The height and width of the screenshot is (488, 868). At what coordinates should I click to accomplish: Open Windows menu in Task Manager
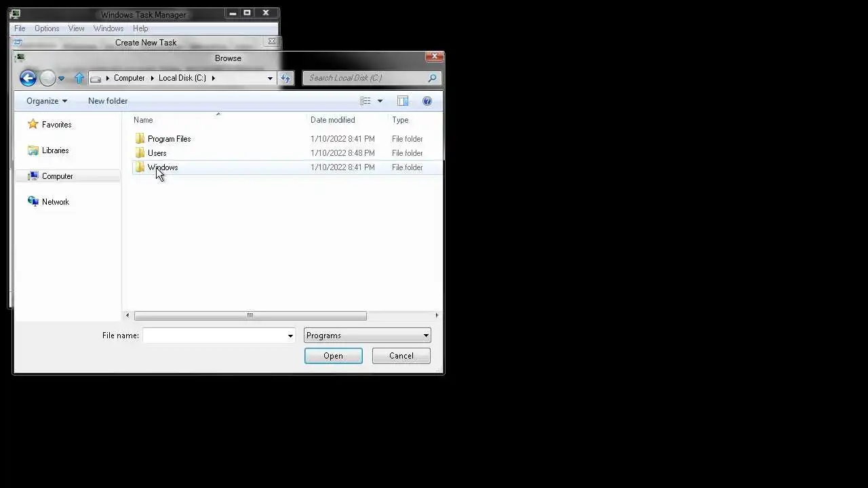[x=108, y=28]
